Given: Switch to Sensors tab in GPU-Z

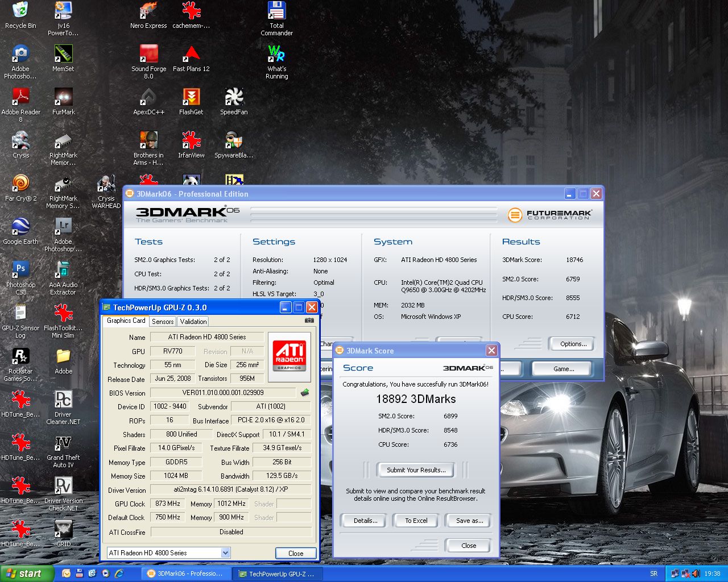Looking at the screenshot, I should [163, 321].
